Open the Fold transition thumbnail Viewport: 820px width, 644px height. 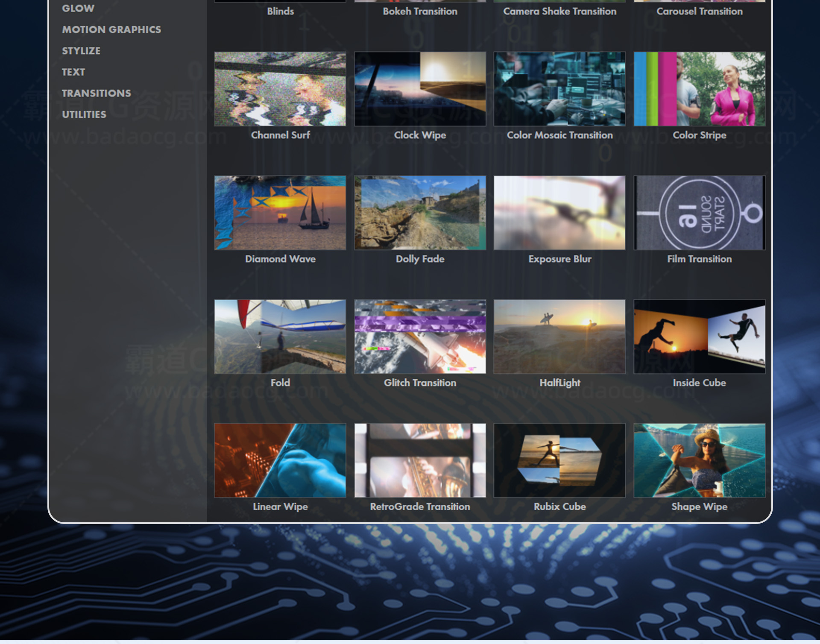coord(280,337)
